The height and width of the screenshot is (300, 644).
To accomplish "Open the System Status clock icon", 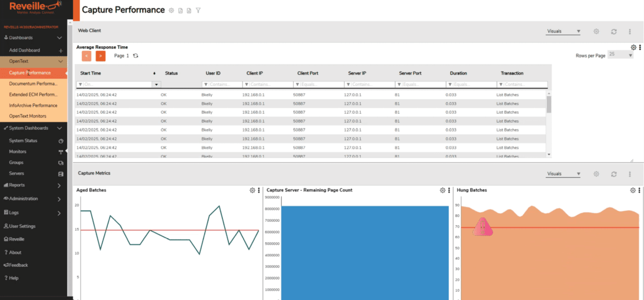I will (60, 140).
